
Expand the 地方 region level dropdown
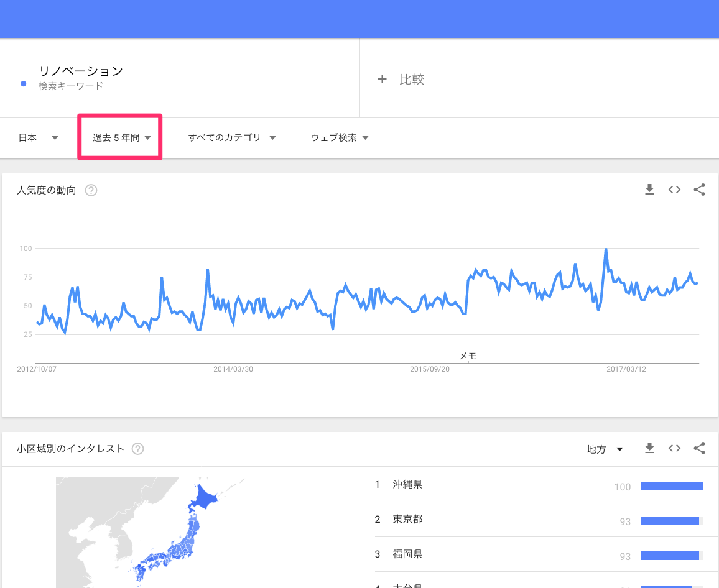(605, 449)
